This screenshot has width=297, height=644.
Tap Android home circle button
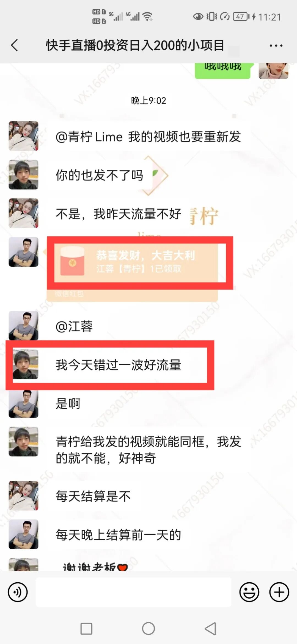coord(148,629)
